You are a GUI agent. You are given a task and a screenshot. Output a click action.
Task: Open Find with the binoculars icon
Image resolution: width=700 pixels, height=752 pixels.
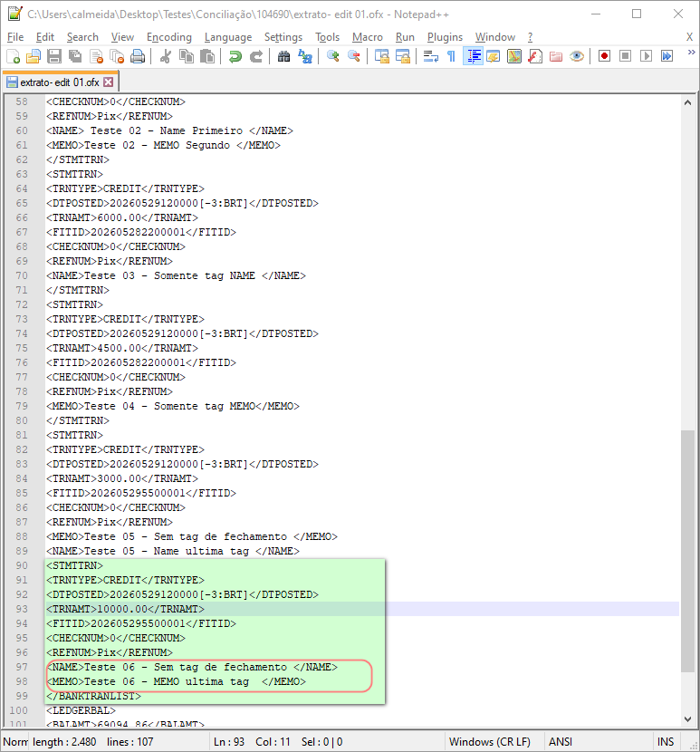point(283,56)
